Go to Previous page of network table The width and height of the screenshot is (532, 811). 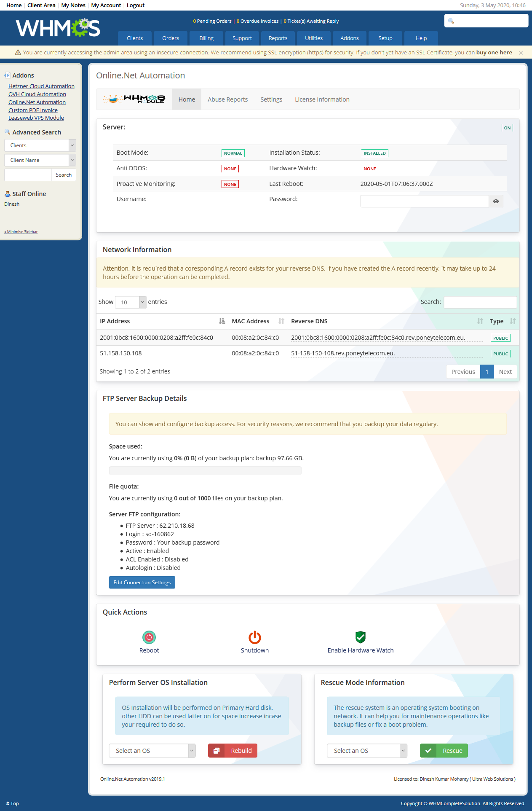(463, 372)
